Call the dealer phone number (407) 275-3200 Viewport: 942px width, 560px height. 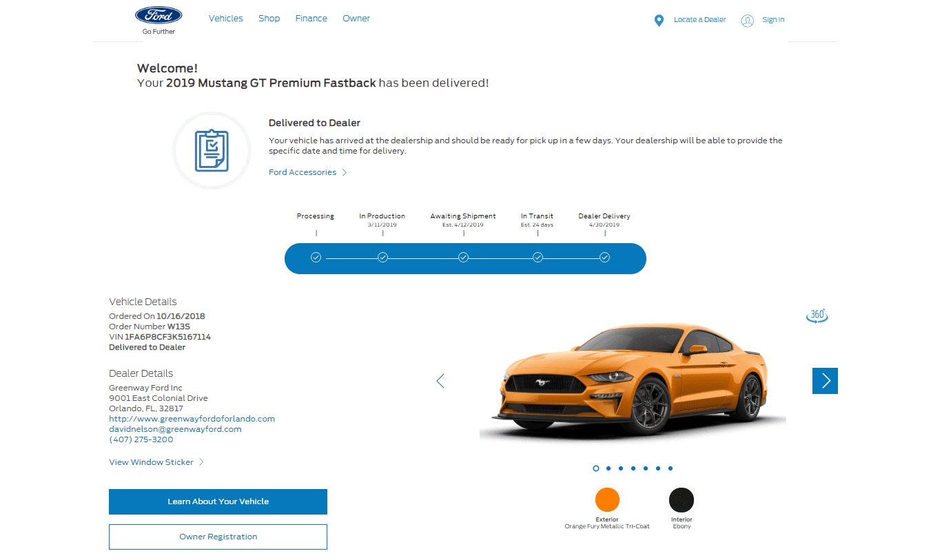[141, 439]
